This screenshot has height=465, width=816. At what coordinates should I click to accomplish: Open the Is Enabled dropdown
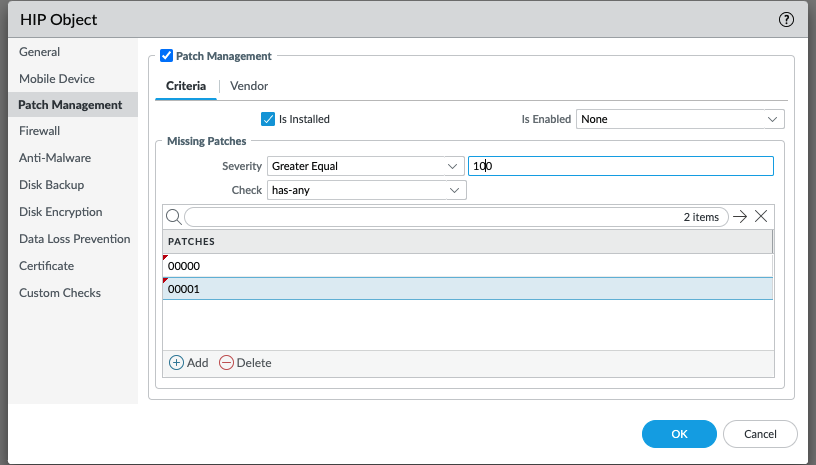[680, 119]
